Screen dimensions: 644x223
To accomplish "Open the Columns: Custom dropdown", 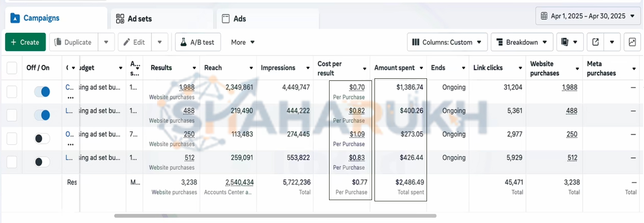I will (447, 42).
